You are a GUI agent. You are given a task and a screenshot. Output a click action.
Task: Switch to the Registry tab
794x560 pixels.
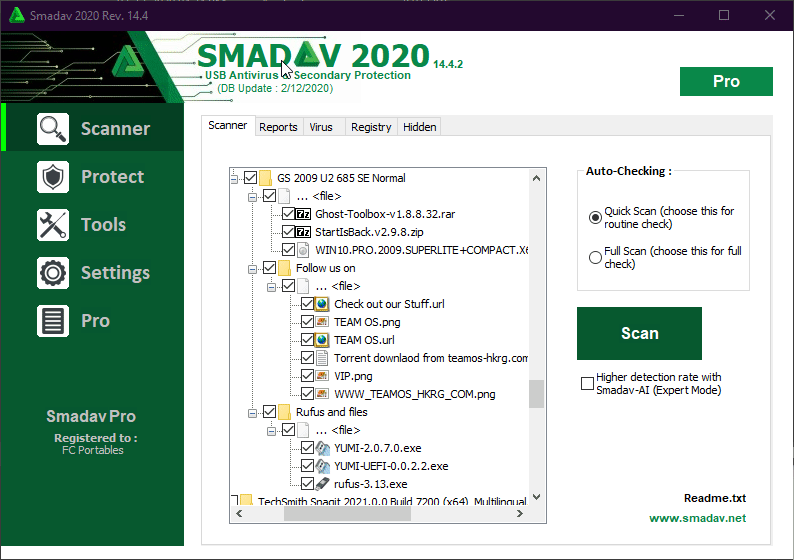click(371, 127)
